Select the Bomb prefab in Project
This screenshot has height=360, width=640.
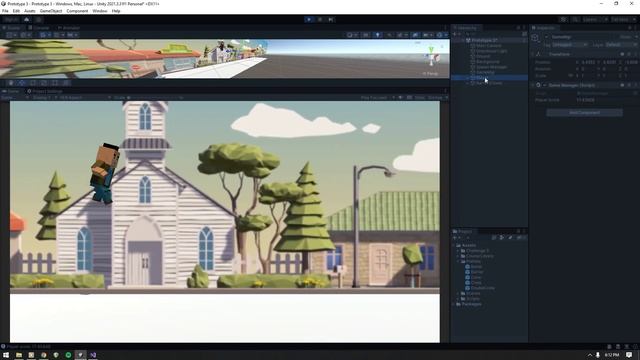[x=476, y=267]
